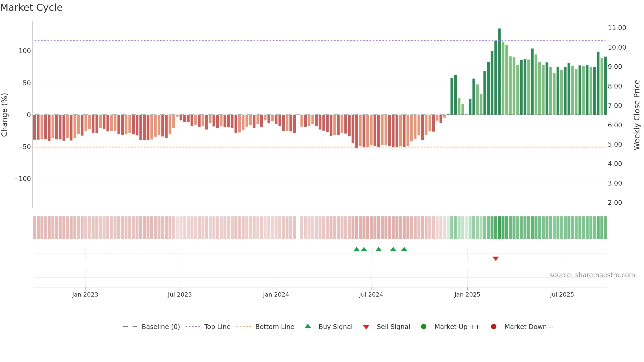Screen dimensions: 644x362
Task: Select the red sell signal marker after Jan 2025
Action: (x=496, y=258)
